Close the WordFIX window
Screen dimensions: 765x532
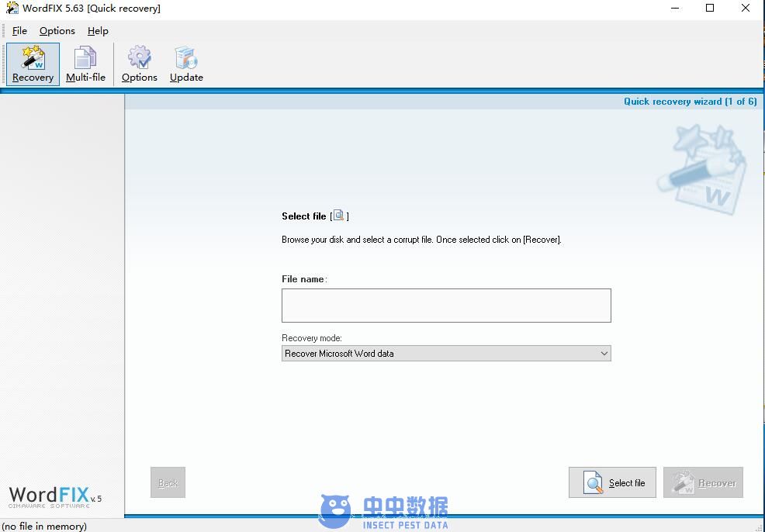coord(746,9)
